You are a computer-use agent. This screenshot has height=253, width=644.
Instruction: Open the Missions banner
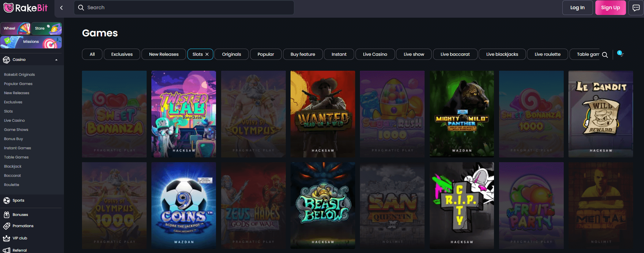click(x=31, y=42)
